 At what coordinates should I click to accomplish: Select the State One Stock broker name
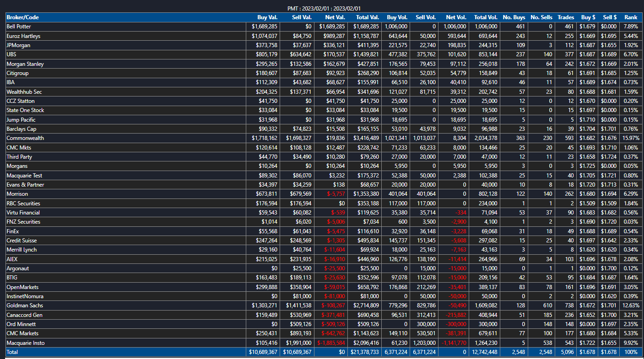click(25, 110)
